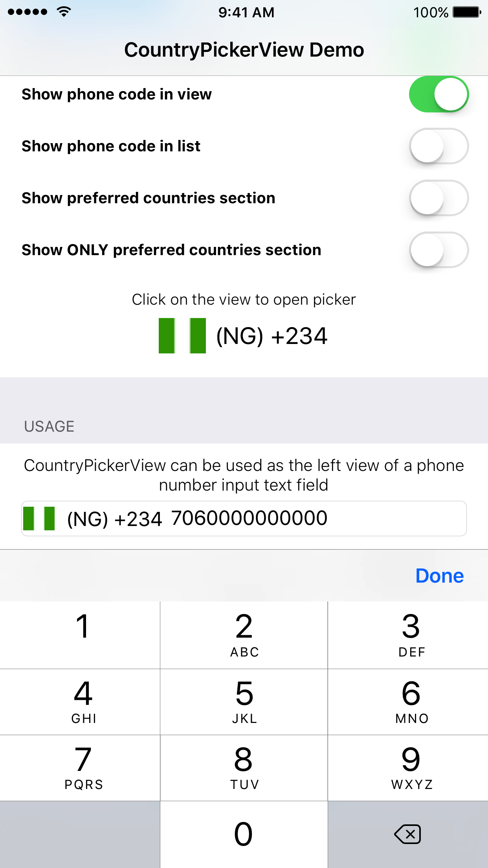
Task: Enable Show phone code in list switch
Action: click(x=438, y=146)
